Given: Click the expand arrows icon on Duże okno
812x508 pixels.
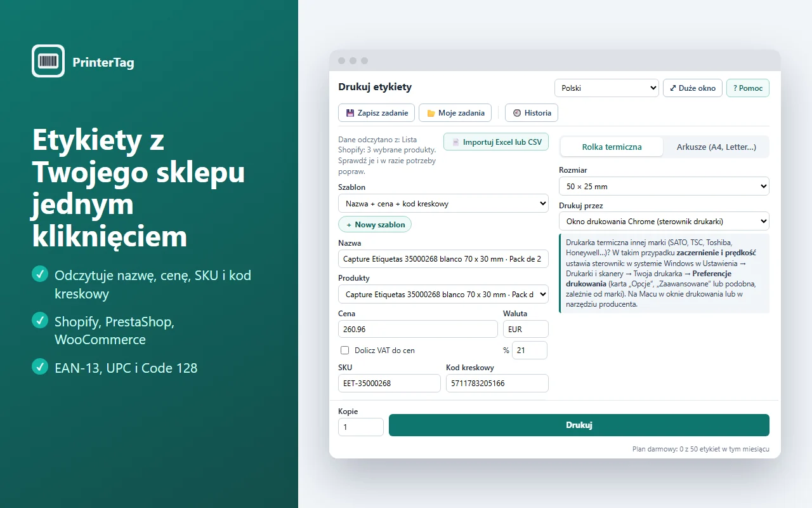Looking at the screenshot, I should click(673, 88).
